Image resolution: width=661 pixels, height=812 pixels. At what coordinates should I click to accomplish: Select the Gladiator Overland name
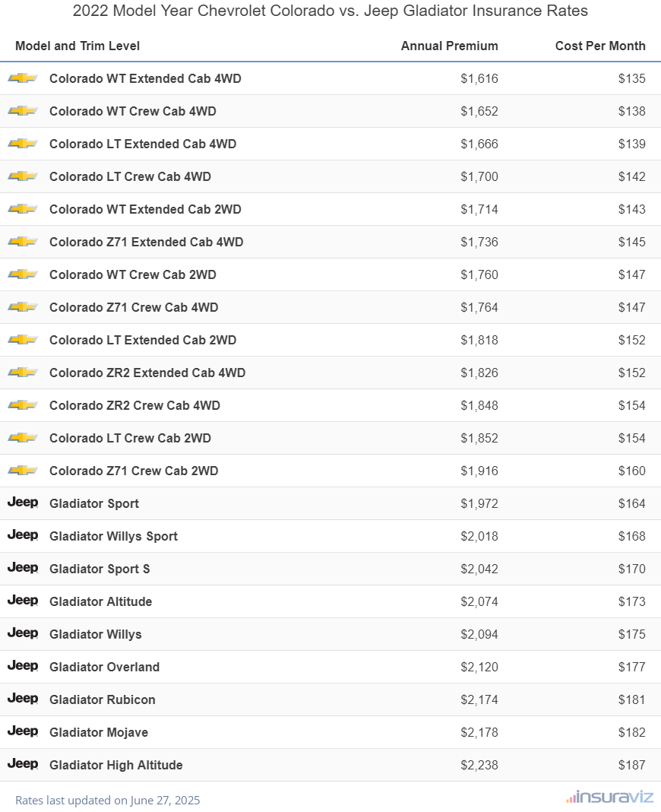point(105,667)
